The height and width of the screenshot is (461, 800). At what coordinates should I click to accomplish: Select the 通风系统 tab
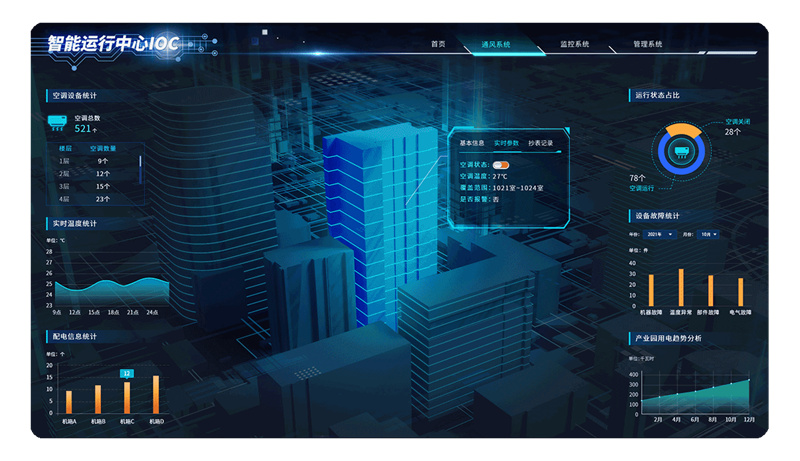pos(495,45)
